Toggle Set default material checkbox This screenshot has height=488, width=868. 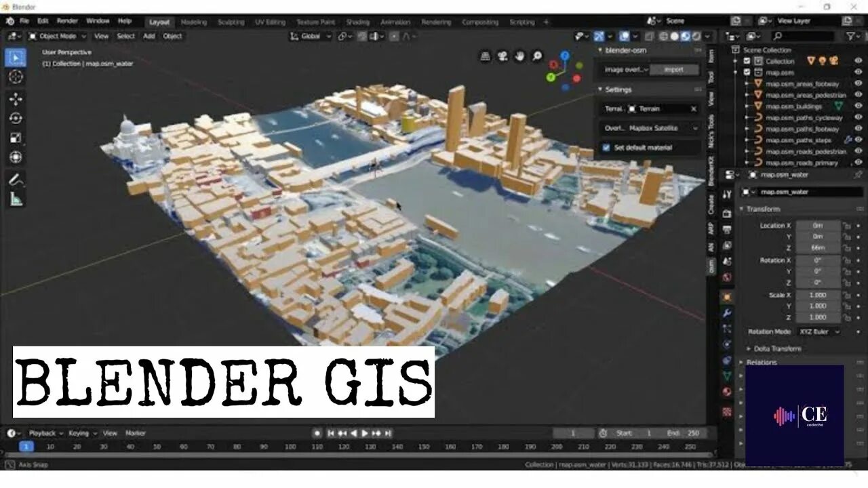point(606,147)
